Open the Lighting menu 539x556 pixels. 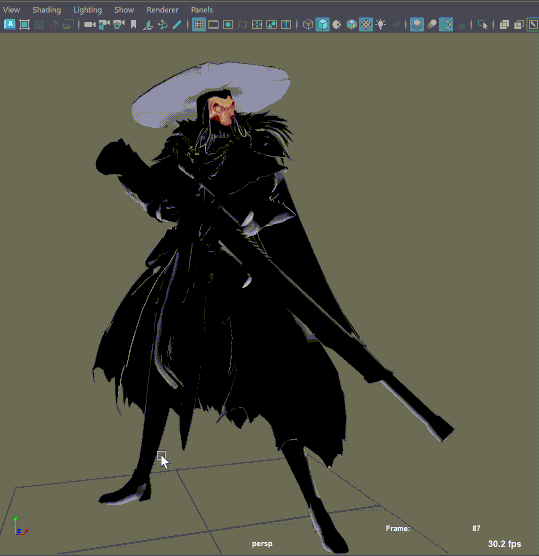click(x=87, y=10)
